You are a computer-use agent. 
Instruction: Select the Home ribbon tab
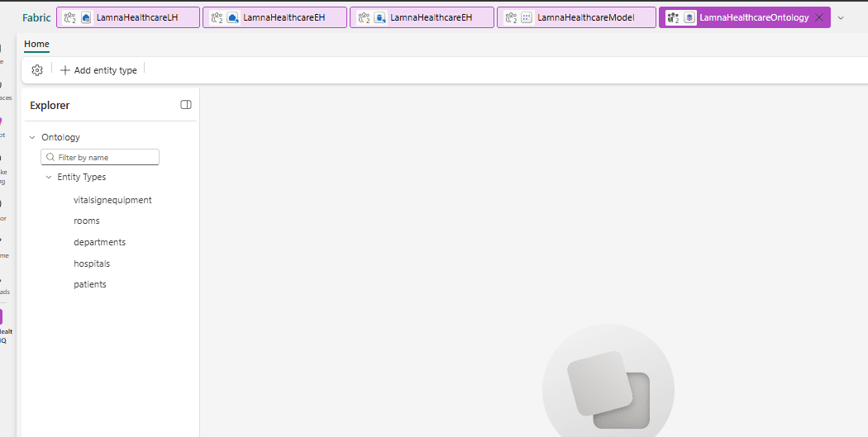coord(36,45)
